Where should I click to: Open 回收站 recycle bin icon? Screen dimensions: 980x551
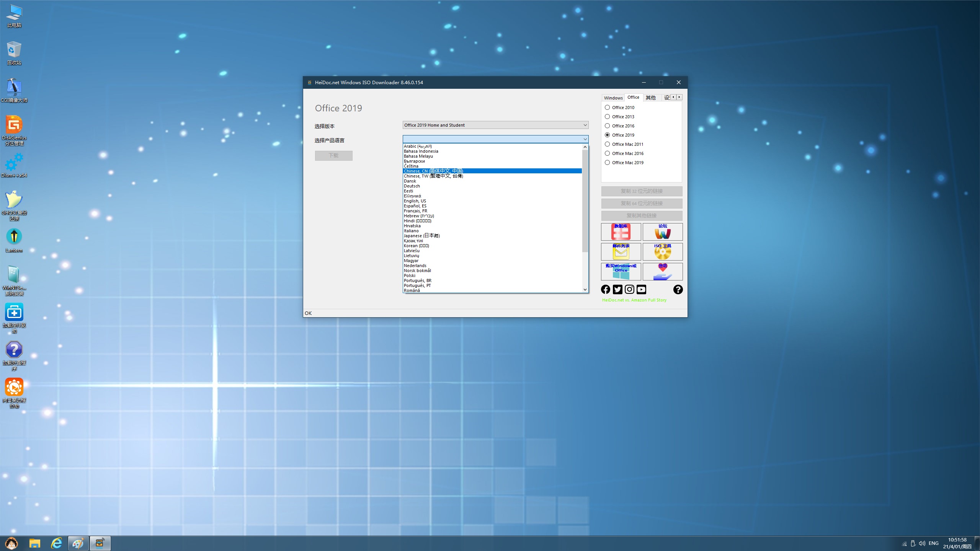click(x=14, y=53)
